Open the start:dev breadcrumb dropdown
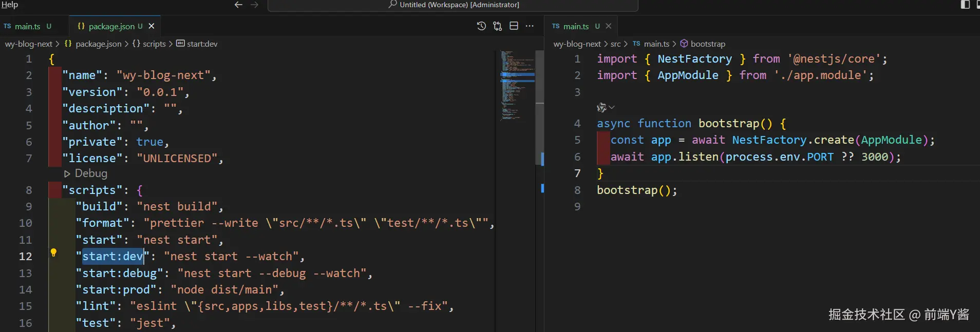The width and height of the screenshot is (980, 332). click(x=197, y=44)
